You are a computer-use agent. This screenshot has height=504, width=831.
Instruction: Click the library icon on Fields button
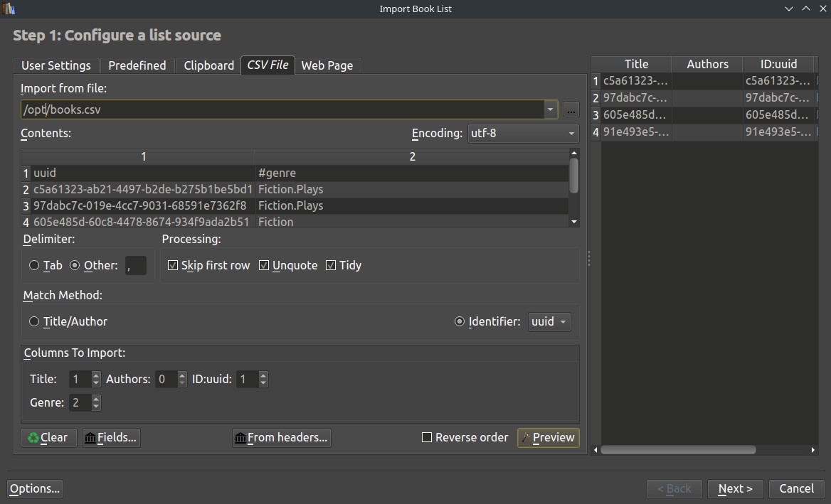tap(90, 438)
